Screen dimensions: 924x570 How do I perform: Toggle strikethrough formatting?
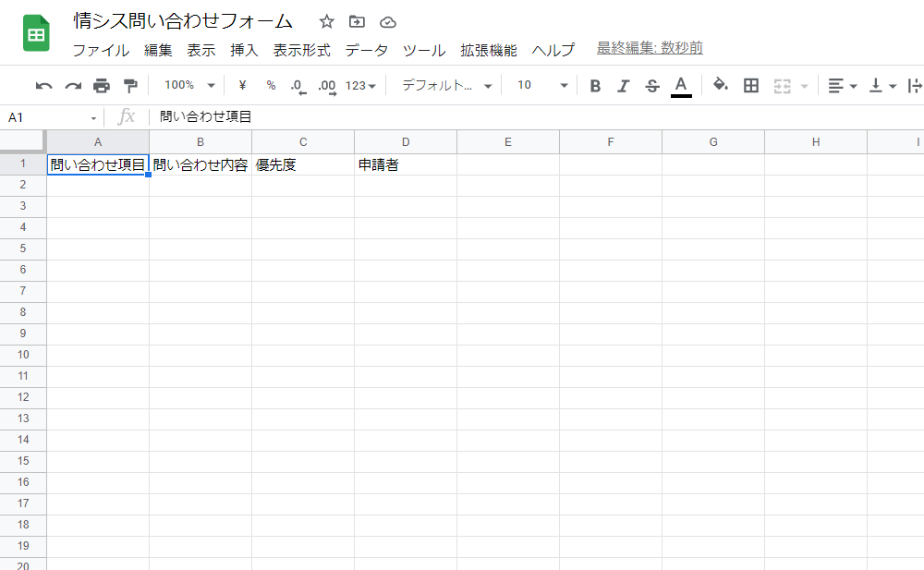pos(651,84)
